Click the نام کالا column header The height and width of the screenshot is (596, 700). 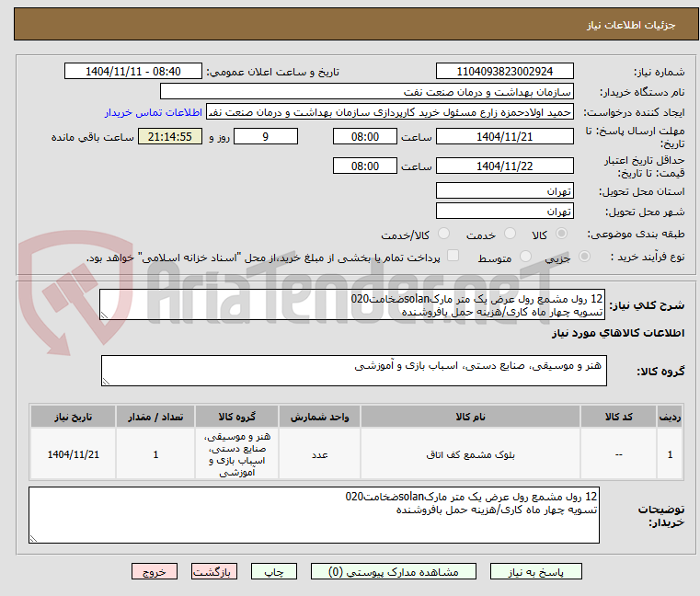470,417
